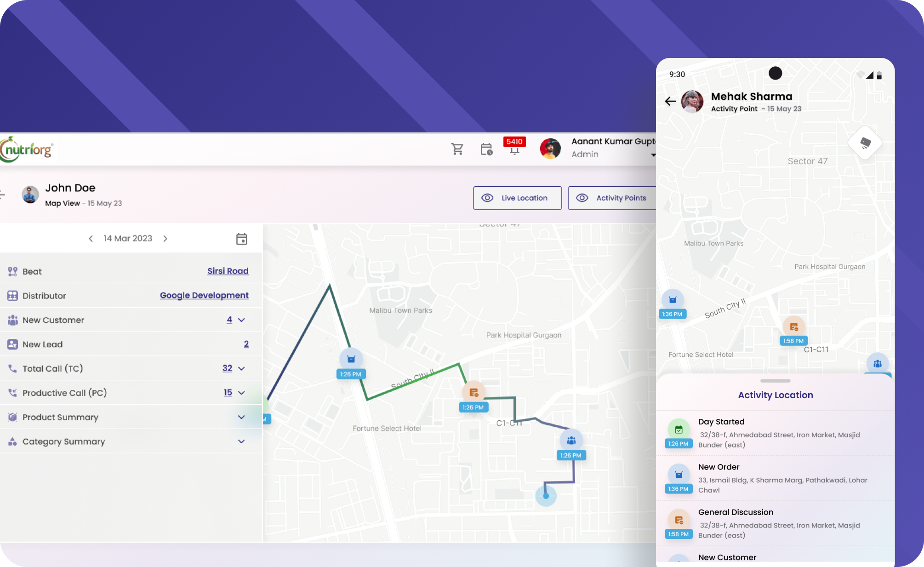Open New Customer count 4 link
924x567 pixels.
pos(229,320)
